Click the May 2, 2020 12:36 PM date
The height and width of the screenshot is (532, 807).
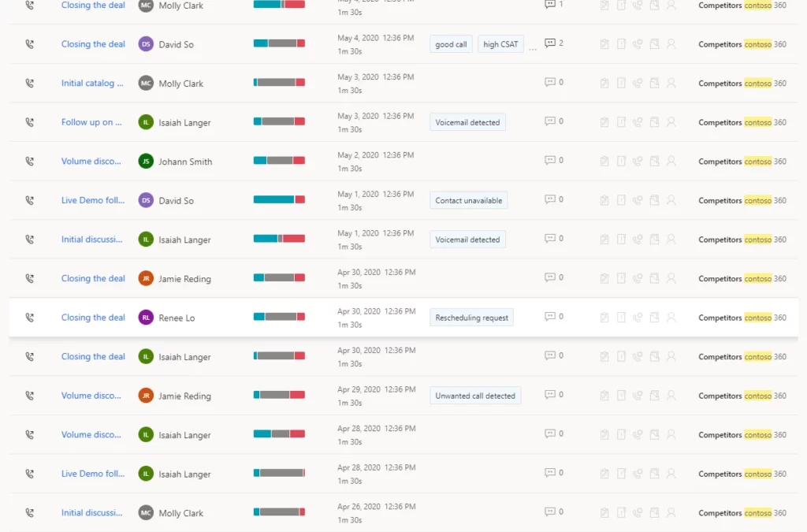(376, 154)
